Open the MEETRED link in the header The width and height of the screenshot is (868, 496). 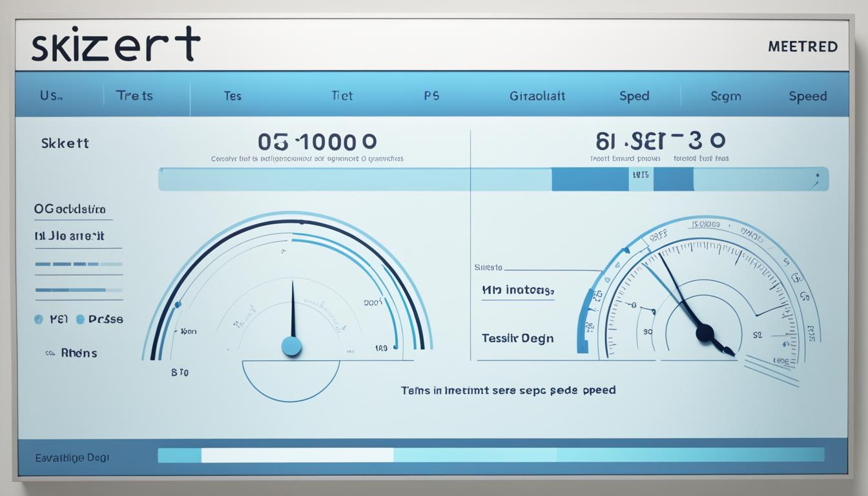(803, 46)
